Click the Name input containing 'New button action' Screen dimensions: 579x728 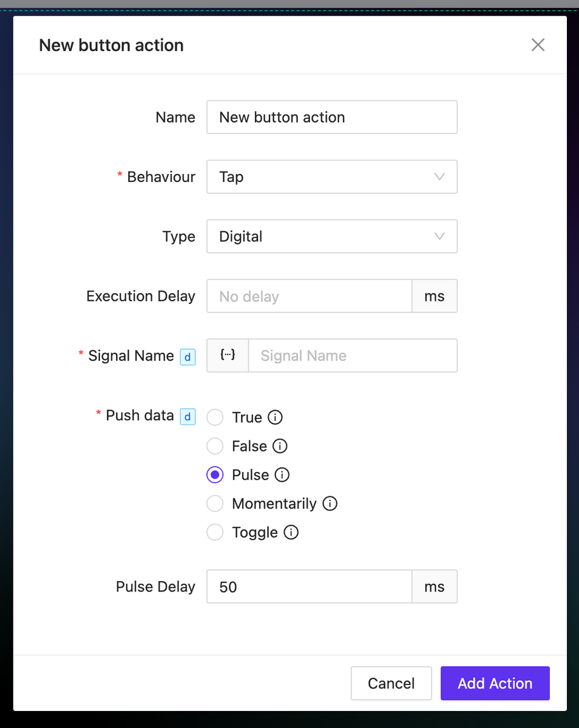[x=332, y=117]
